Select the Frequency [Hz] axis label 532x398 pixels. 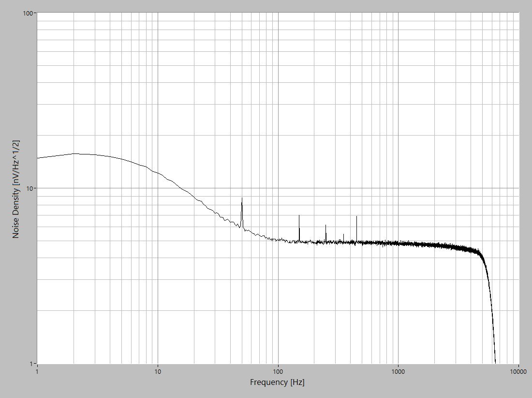[277, 383]
